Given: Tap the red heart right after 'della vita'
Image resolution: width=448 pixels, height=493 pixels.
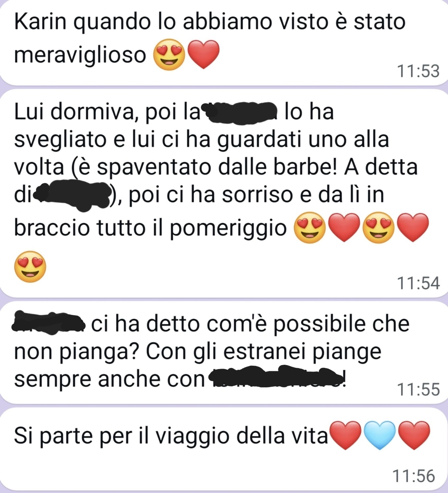Looking at the screenshot, I should (x=345, y=435).
